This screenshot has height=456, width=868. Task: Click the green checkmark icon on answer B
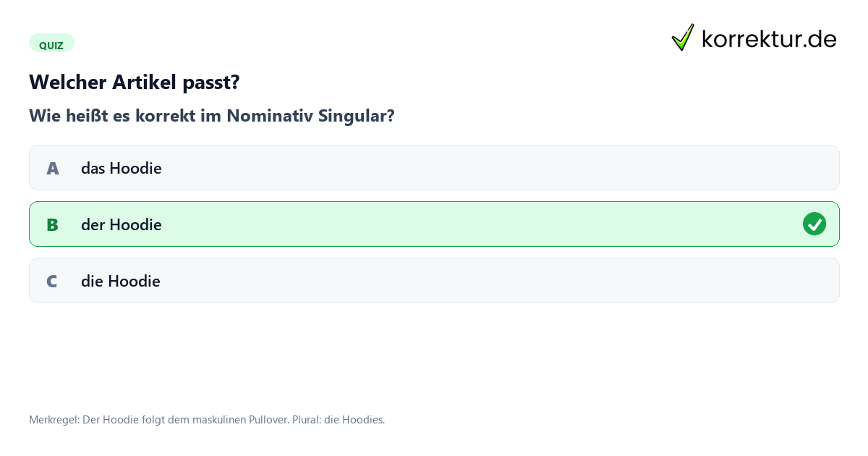click(x=814, y=224)
